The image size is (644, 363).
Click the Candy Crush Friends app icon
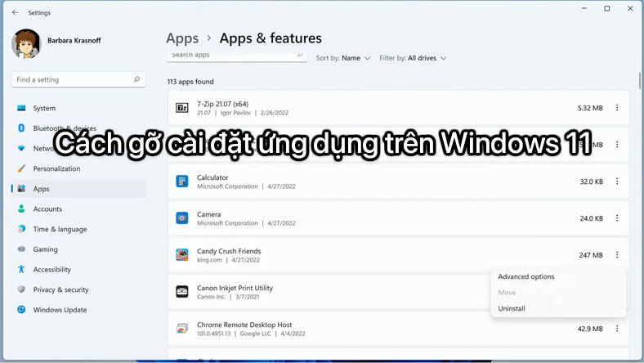182,255
